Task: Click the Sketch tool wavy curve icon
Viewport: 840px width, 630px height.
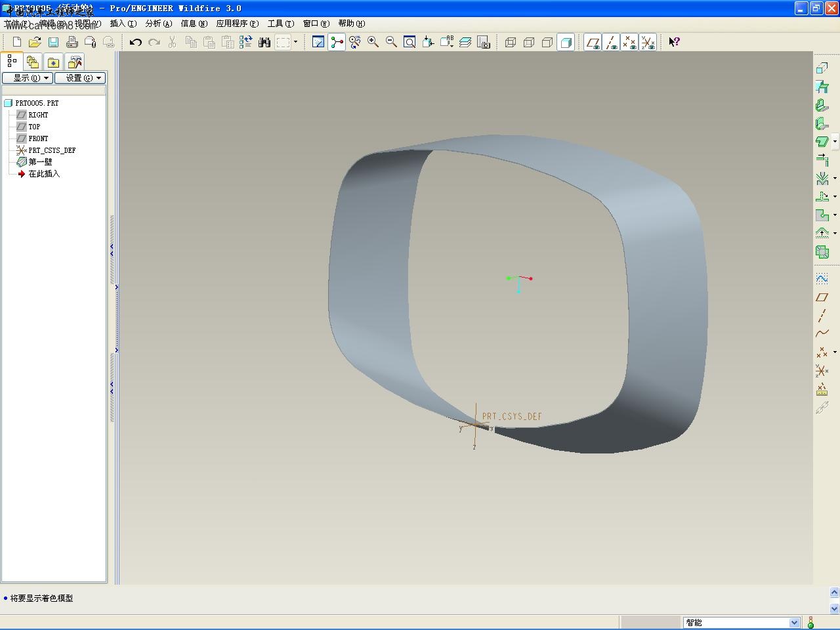Action: 822,279
